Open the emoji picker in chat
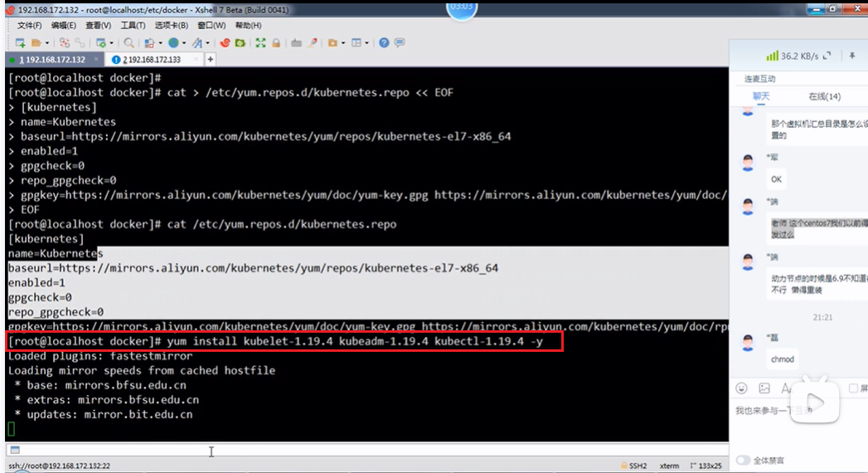 [x=742, y=388]
